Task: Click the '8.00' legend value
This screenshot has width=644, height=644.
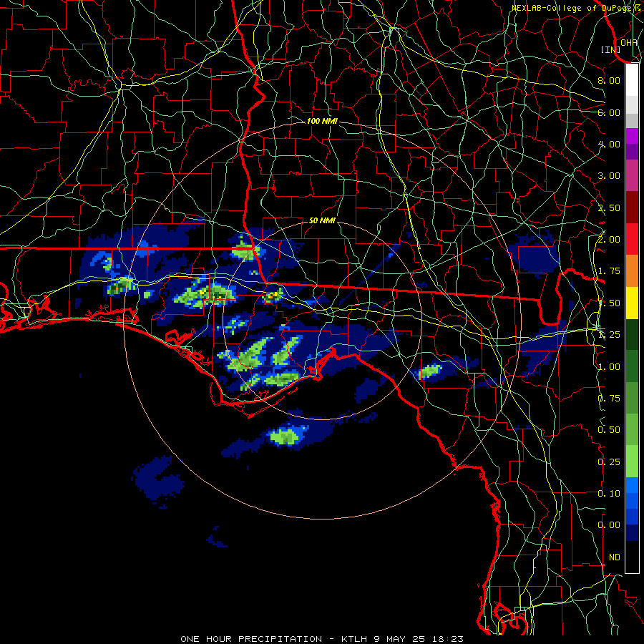Action: click(609, 80)
